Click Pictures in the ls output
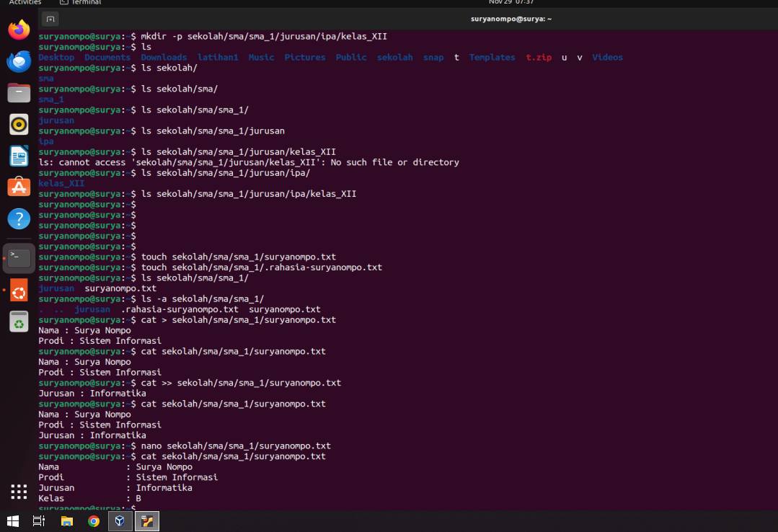Viewport: 778px width, 532px height. point(305,57)
